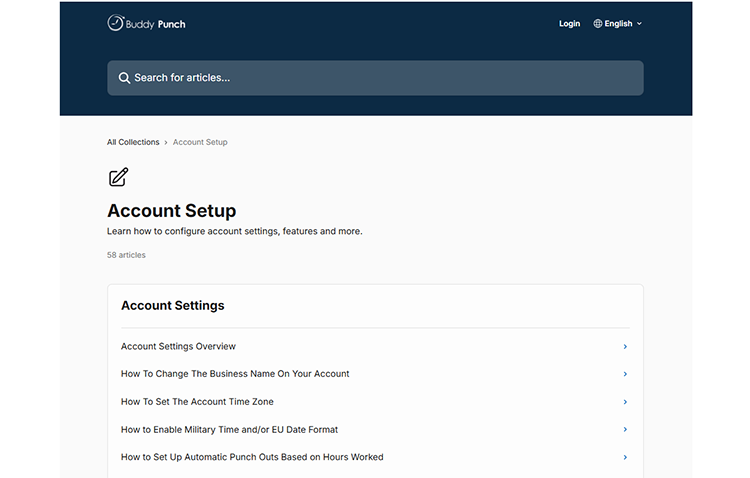Viewport: 750px width, 478px height.
Task: Open How To Change The Business Name article
Action: tap(235, 374)
